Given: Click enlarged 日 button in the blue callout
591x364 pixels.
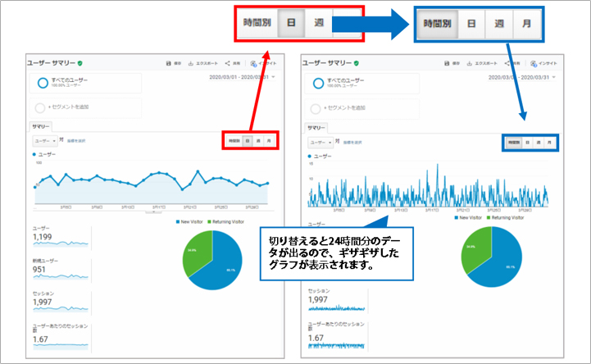Looking at the screenshot, I should click(471, 24).
